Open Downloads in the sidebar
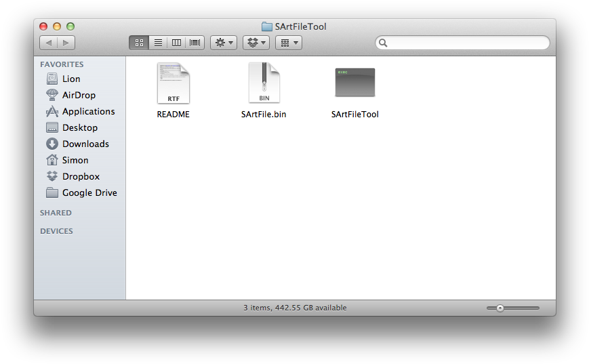 [79, 144]
